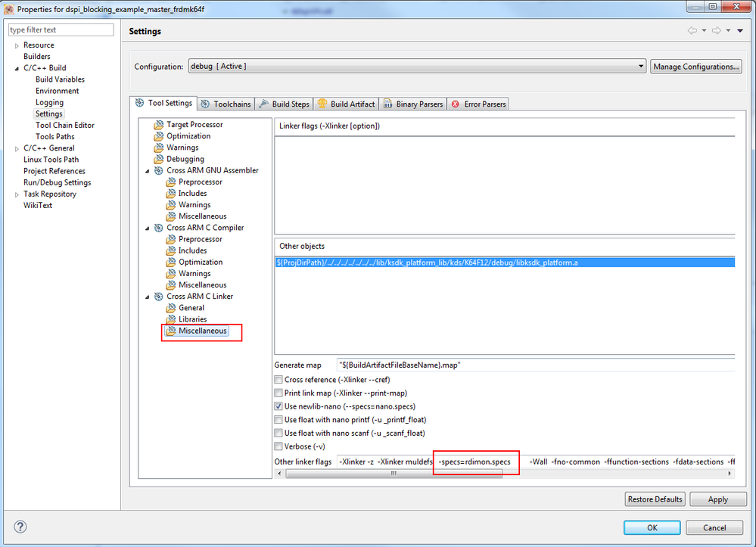Screen dimensions: 756x547
Task: Click the Error Parsers red X icon
Action: point(455,104)
